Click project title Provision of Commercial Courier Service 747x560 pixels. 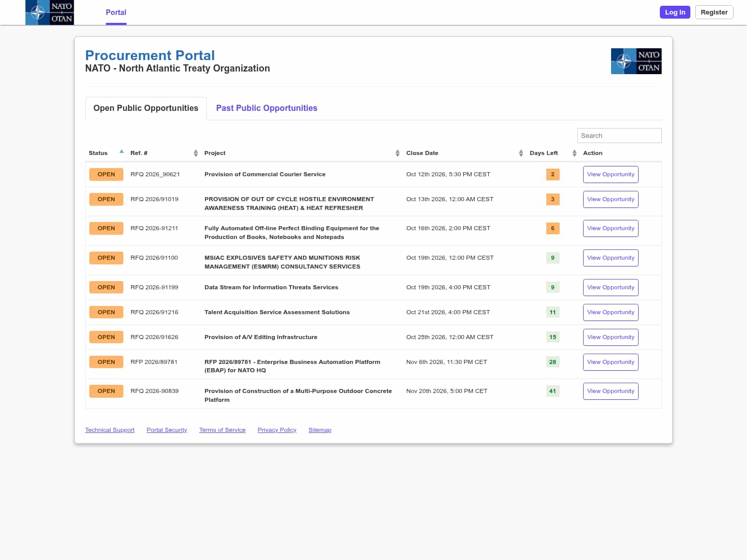[x=265, y=174]
